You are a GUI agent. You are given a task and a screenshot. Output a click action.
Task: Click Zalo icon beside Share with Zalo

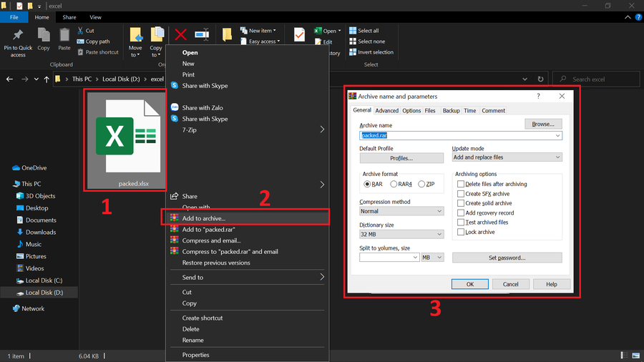click(x=175, y=107)
